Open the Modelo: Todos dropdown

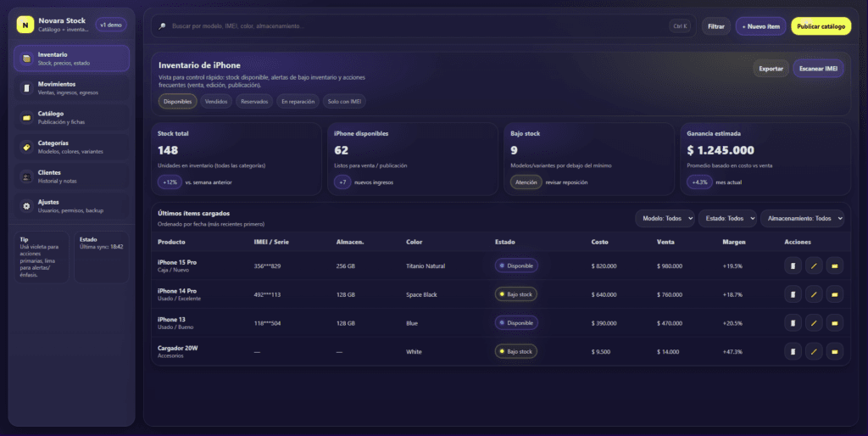pyautogui.click(x=665, y=218)
